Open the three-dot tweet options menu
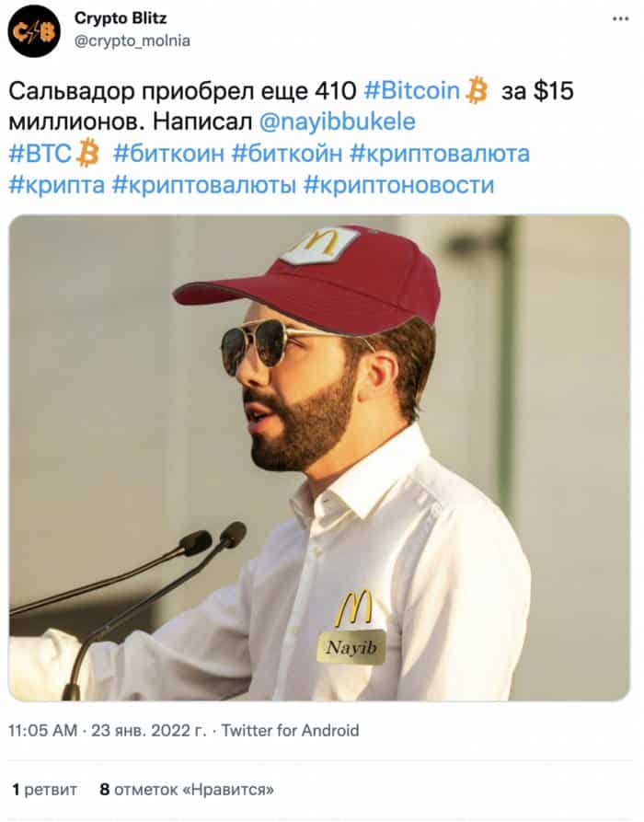Image resolution: width=644 pixels, height=822 pixels. [620, 19]
